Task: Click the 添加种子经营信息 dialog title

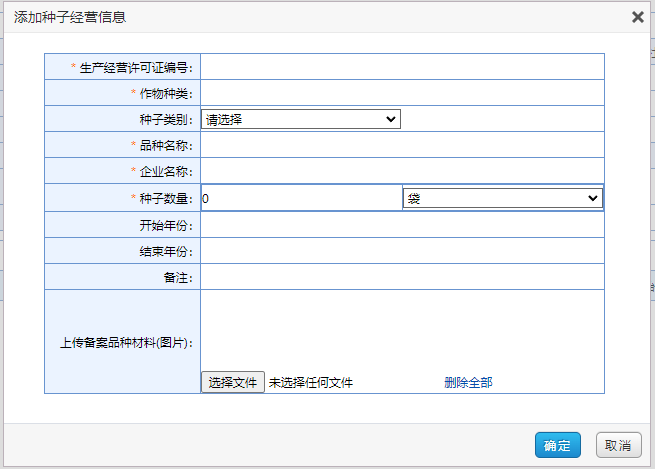Action: point(70,17)
